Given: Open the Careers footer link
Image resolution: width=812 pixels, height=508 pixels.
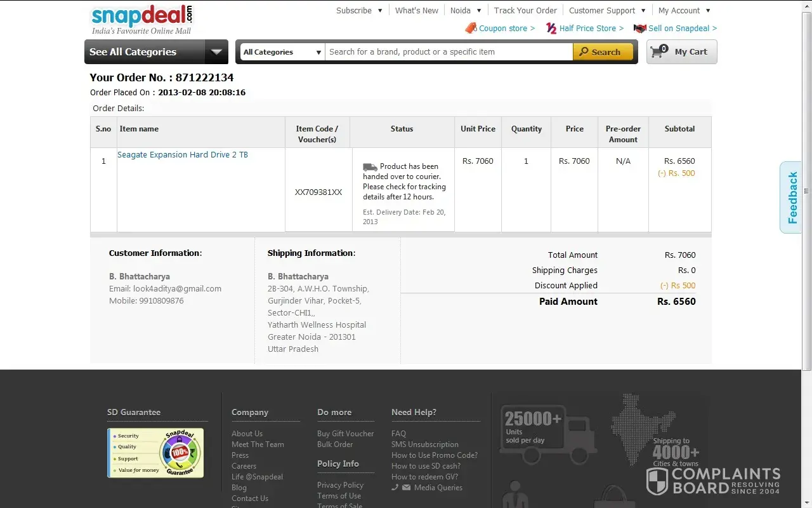Looking at the screenshot, I should (244, 466).
